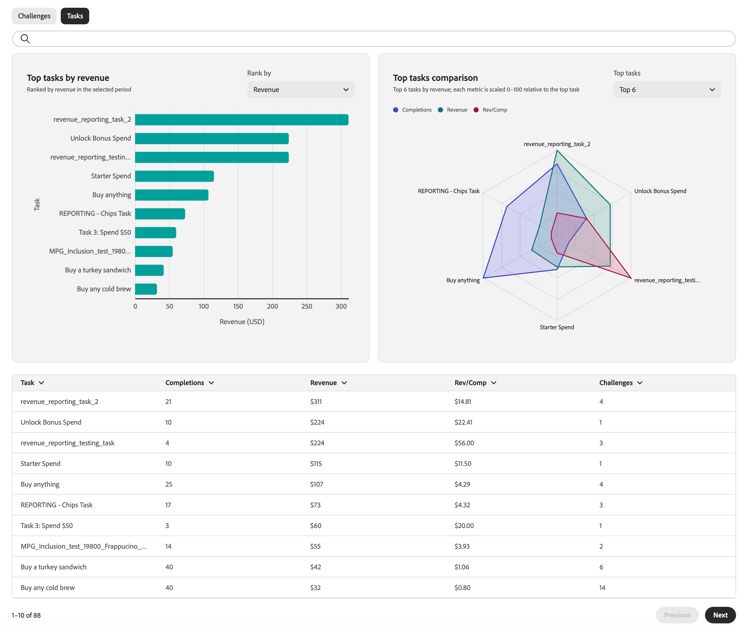Select the Tasks tab
The width and height of the screenshot is (750, 627).
75,16
